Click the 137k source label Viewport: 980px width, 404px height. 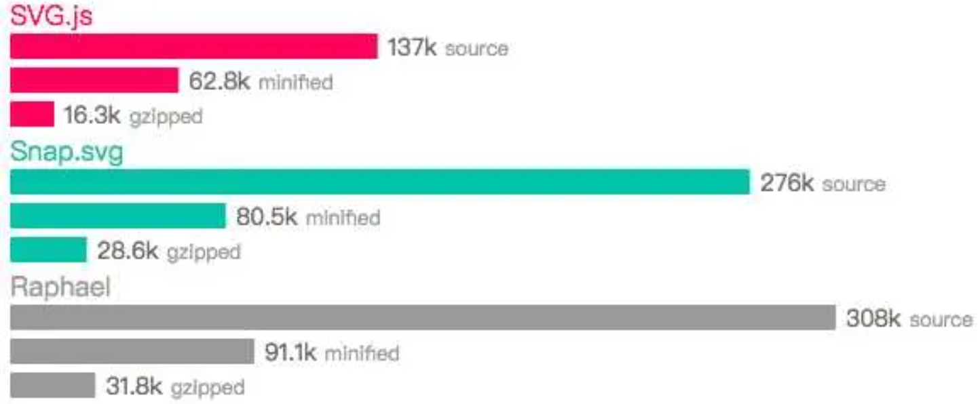(x=448, y=47)
